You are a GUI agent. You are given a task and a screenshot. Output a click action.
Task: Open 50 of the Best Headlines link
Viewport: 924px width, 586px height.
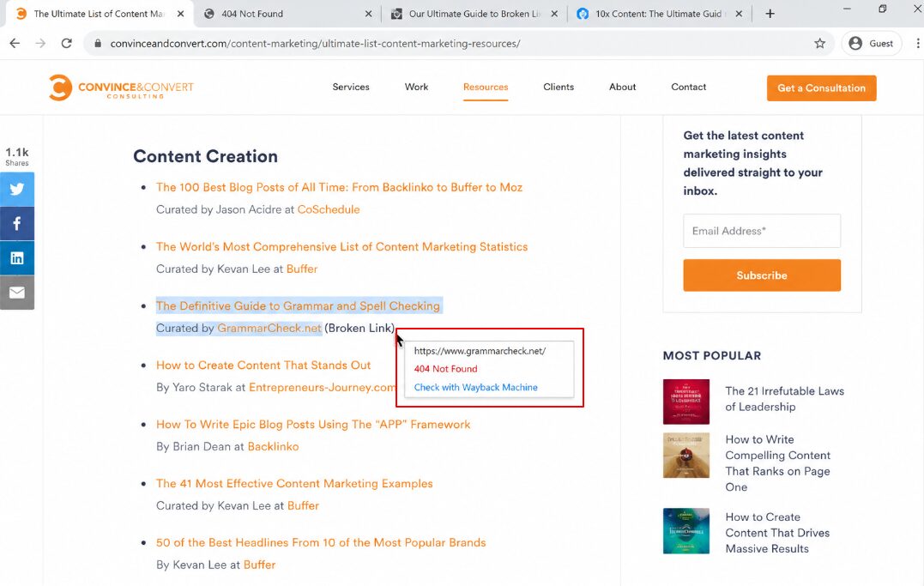321,542
